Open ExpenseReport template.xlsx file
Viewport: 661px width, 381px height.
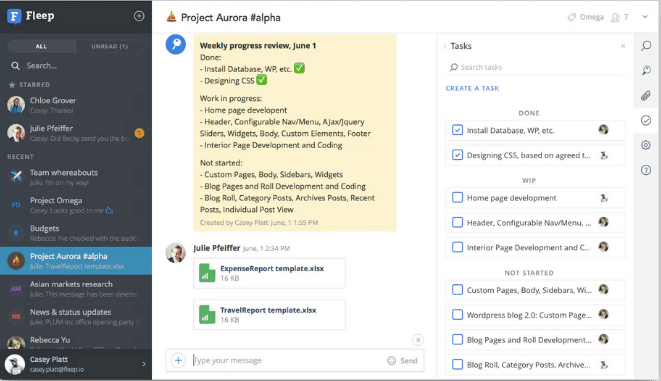[x=269, y=273]
